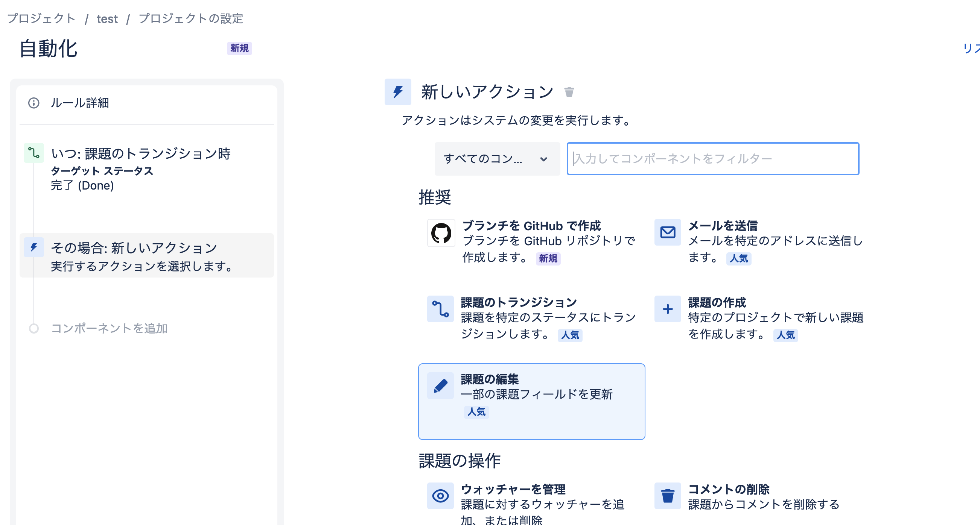Click the eye icon for ウォッチャーを管理
The image size is (980, 525).
click(x=440, y=496)
